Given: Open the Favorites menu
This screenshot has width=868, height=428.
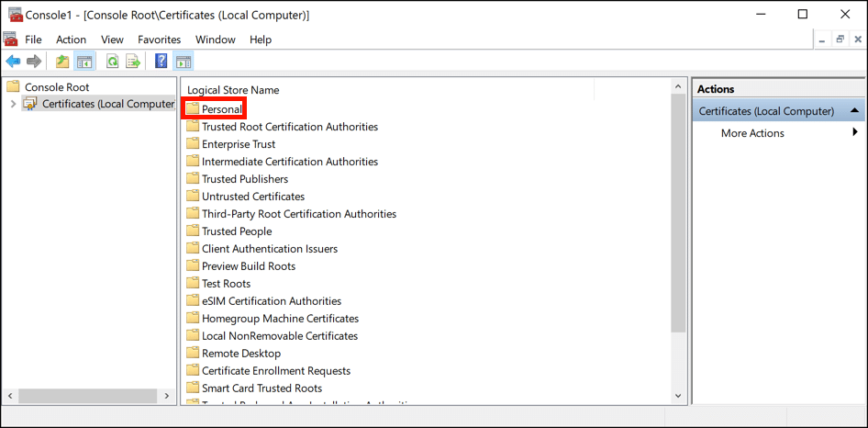Looking at the screenshot, I should 159,39.
